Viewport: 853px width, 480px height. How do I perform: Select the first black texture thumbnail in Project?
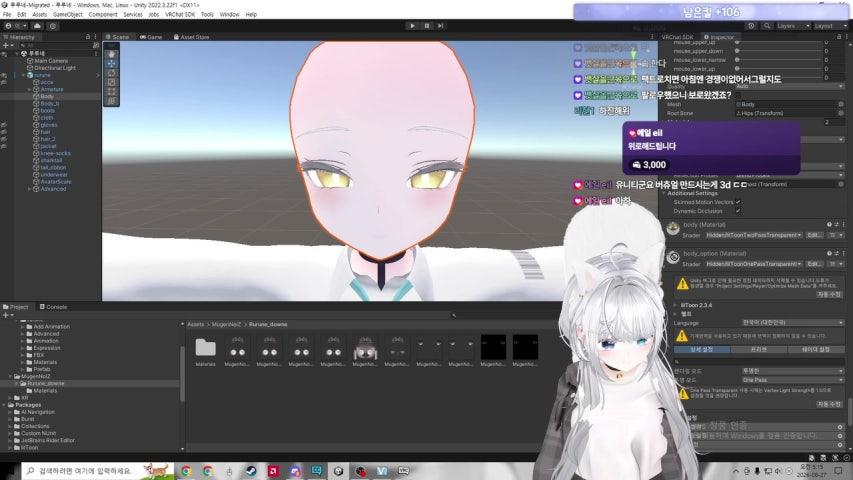(x=493, y=348)
